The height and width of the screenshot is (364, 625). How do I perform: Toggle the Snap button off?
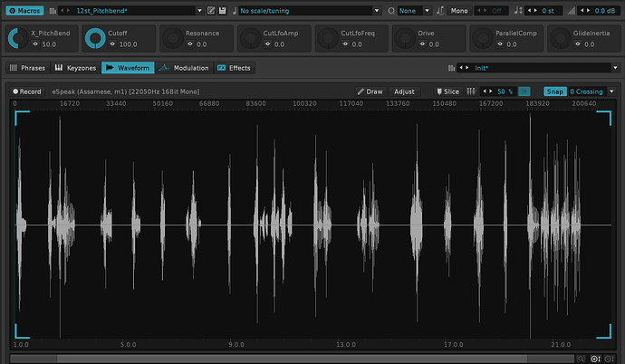coord(553,91)
